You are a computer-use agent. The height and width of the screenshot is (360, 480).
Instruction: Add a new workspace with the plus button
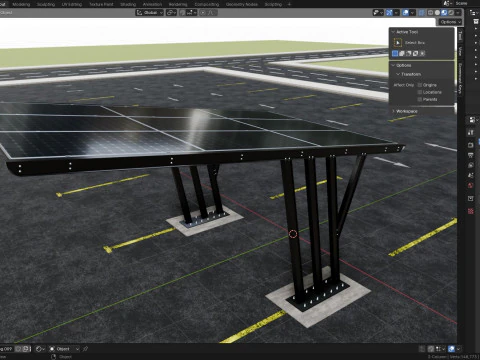click(x=289, y=4)
